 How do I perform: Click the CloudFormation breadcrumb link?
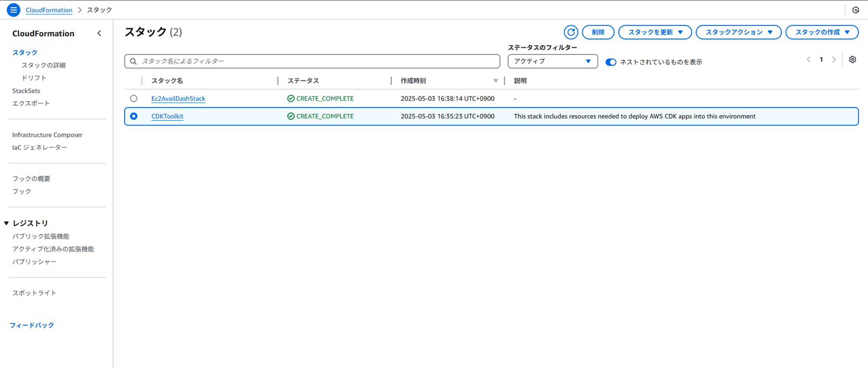point(49,10)
